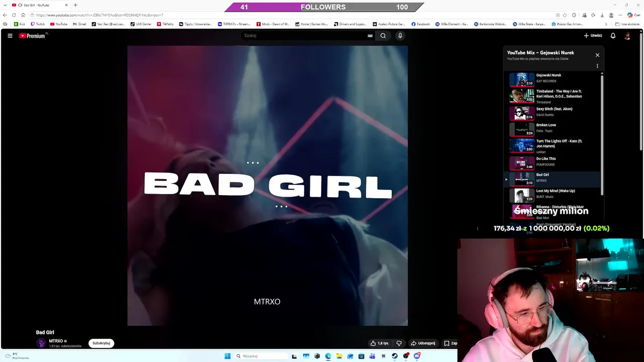Viewport: 644px width, 362px height.
Task: Open playlist three-dot options menu
Action: 597,66
